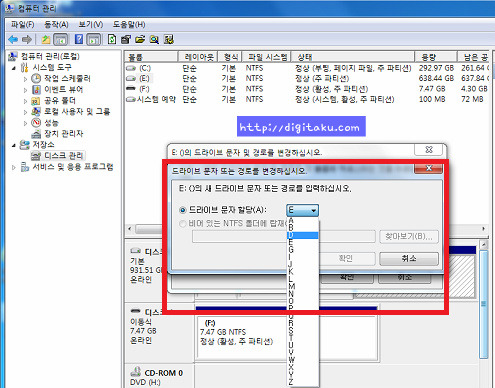Click the vertical scrollbar in disk pane
Screen dimensions: 495x388
(x=484, y=304)
